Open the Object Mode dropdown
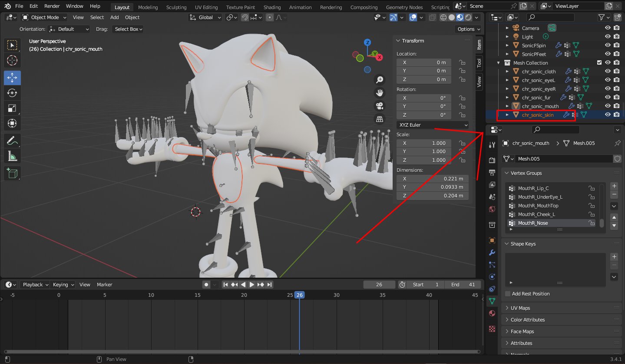Screen dimensions: 625x364 click(44, 17)
